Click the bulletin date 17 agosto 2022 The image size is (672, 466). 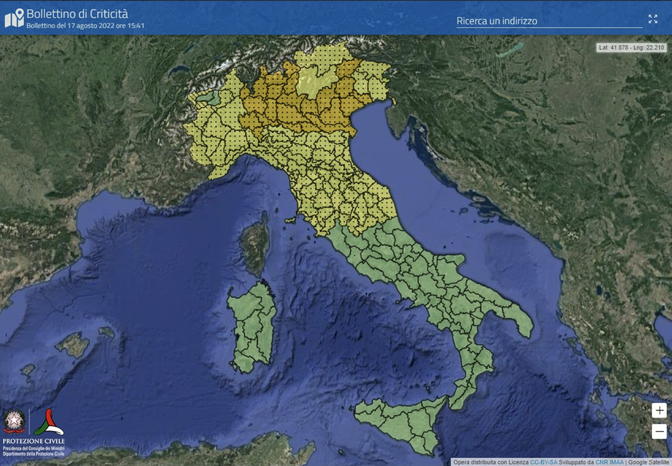point(85,26)
